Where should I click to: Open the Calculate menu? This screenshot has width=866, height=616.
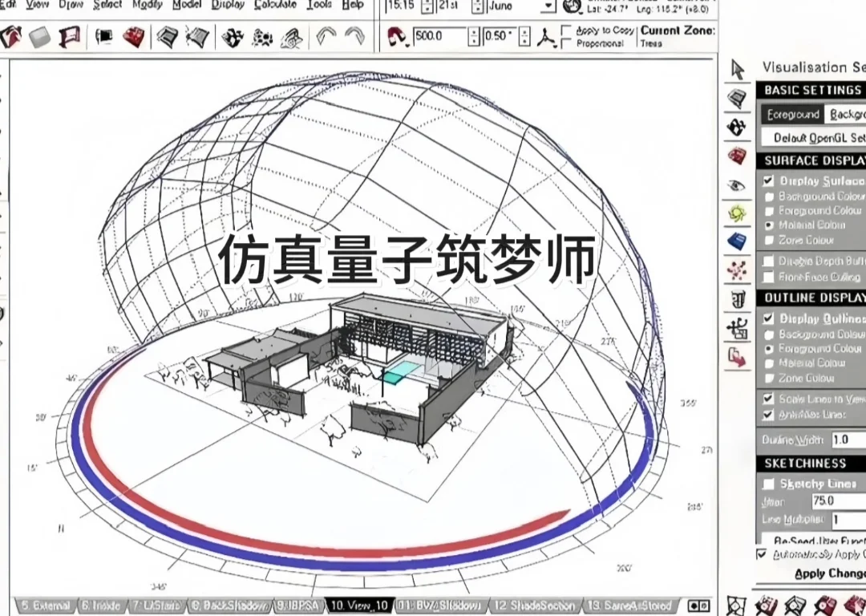(x=275, y=5)
